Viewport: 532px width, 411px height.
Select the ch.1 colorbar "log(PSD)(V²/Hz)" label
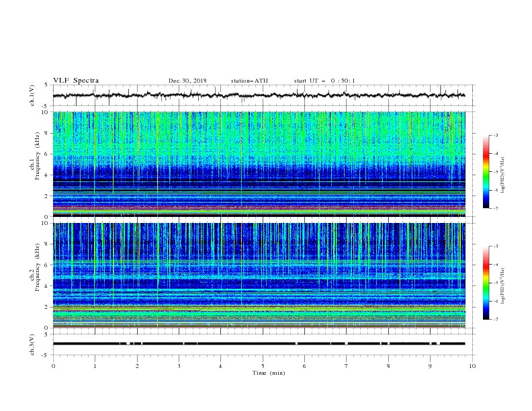[x=502, y=175]
